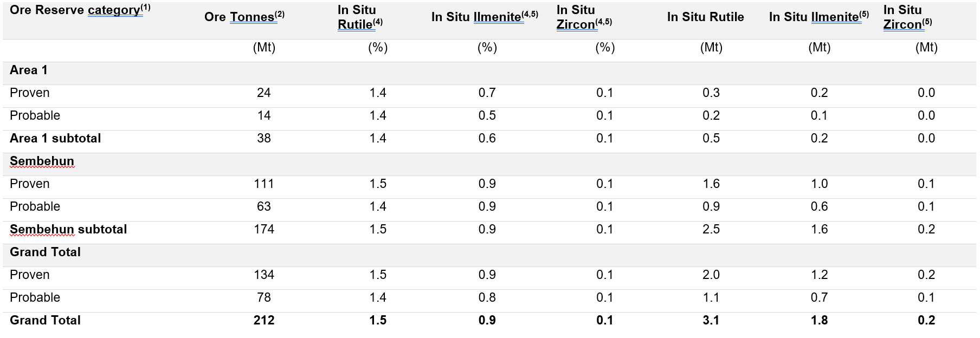The image size is (980, 338).
Task: Select Grand Total In Situ Rutile value 3.1
Action: pos(711,321)
